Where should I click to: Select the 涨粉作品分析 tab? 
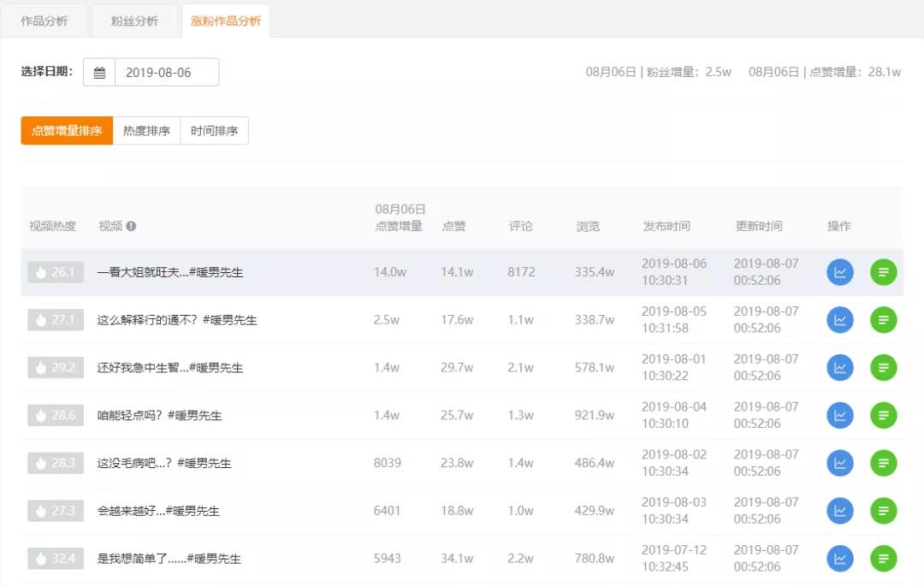(226, 21)
